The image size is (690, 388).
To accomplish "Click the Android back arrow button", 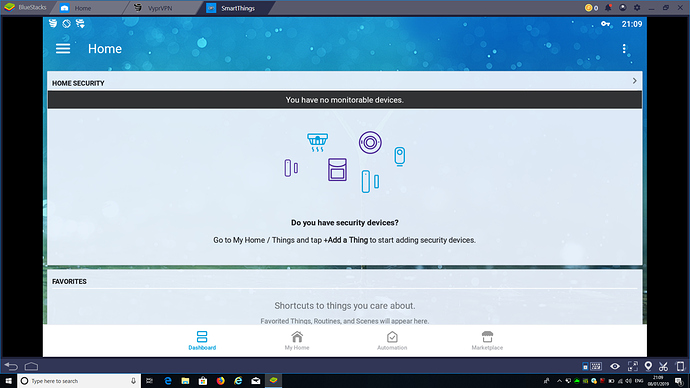I will (11, 366).
